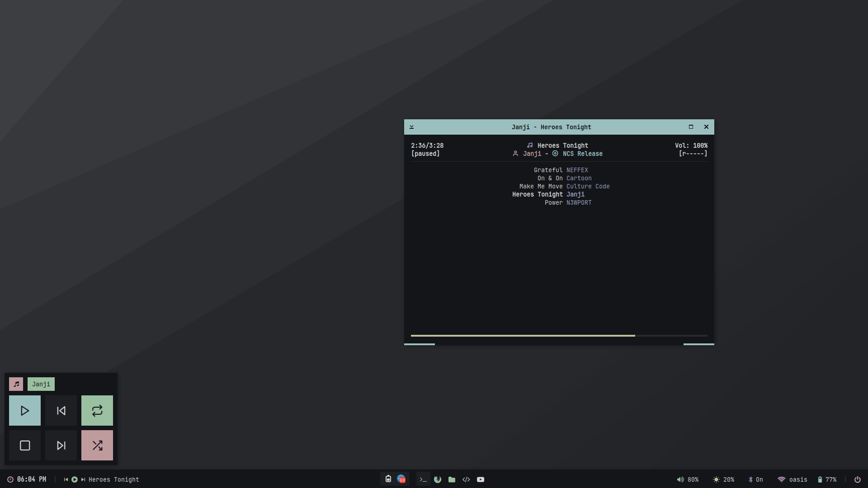The width and height of the screenshot is (868, 488).
Task: Toggle the repeat mode button
Action: tap(97, 411)
